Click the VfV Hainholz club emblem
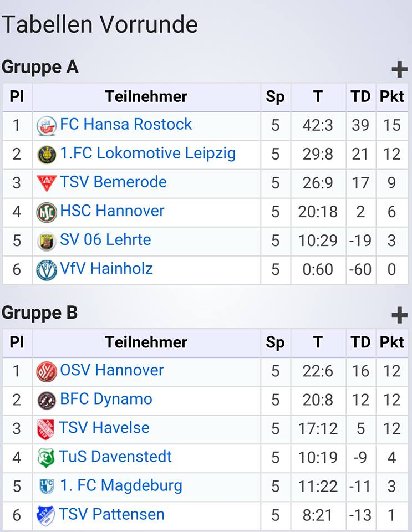412x532 pixels. [x=47, y=270]
